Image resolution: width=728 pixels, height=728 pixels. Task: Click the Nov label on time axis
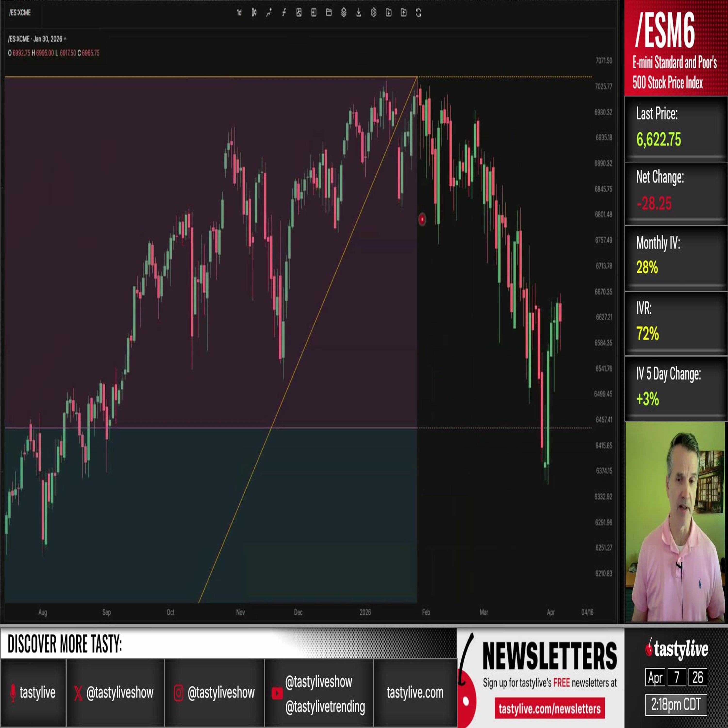pyautogui.click(x=240, y=612)
